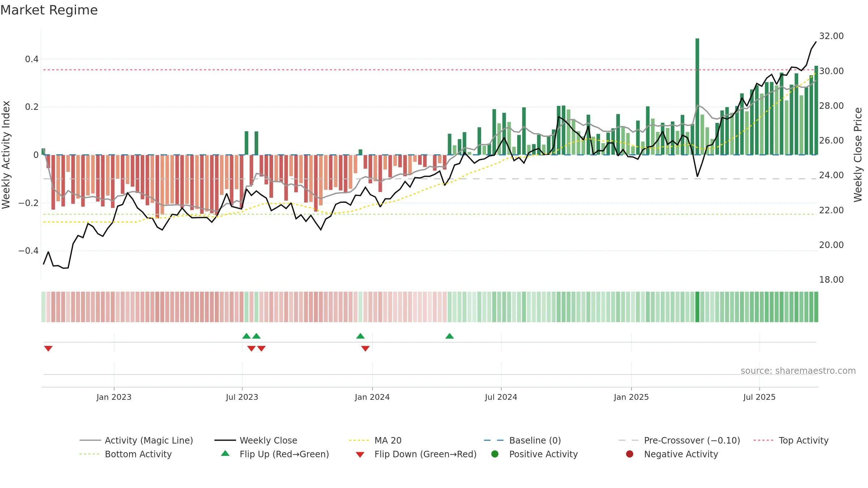The image size is (868, 488).
Task: Click the green Flip Up legend triangle
Action: [x=225, y=453]
